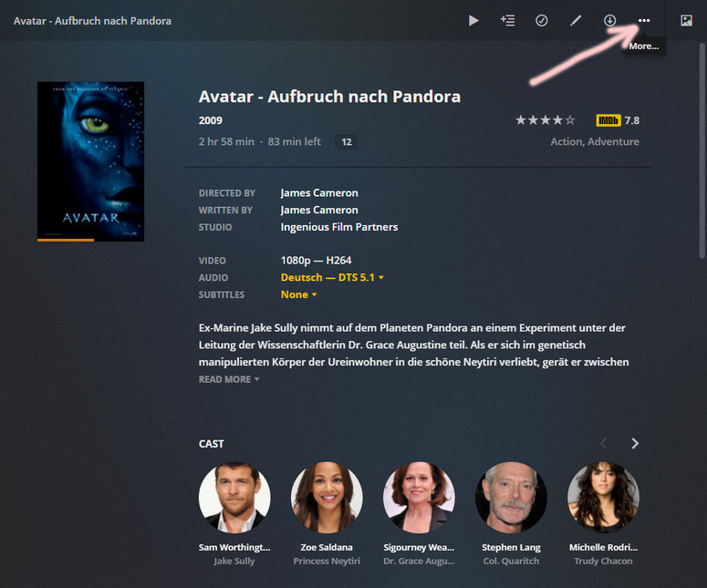This screenshot has width=707, height=588.
Task: Open the Avatar poster thumbnail
Action: coord(90,161)
